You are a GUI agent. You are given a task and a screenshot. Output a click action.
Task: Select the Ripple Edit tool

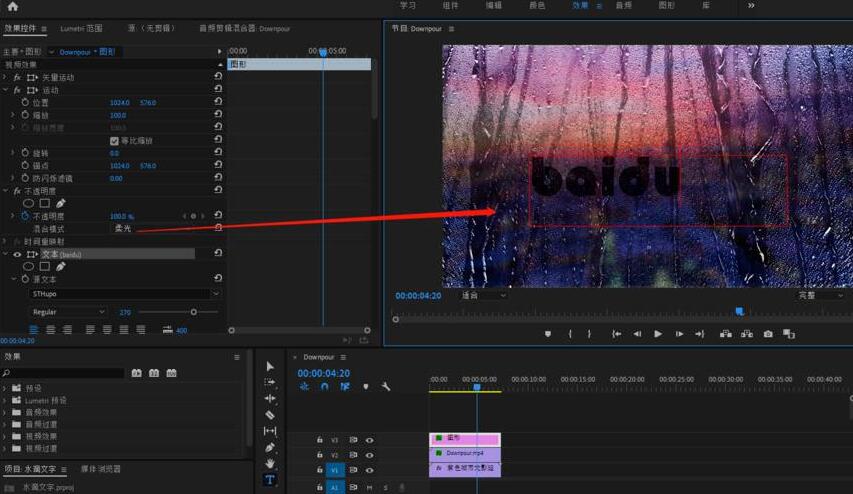pos(270,398)
